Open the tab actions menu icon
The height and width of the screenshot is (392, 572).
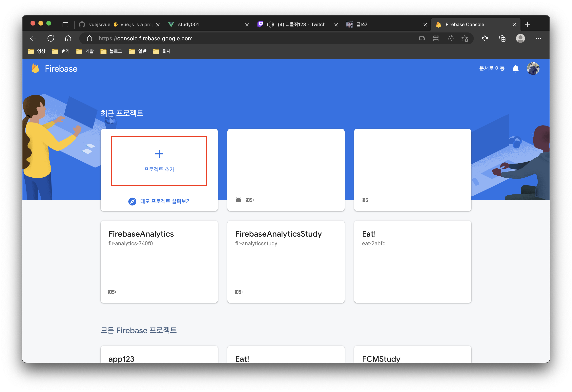[65, 24]
